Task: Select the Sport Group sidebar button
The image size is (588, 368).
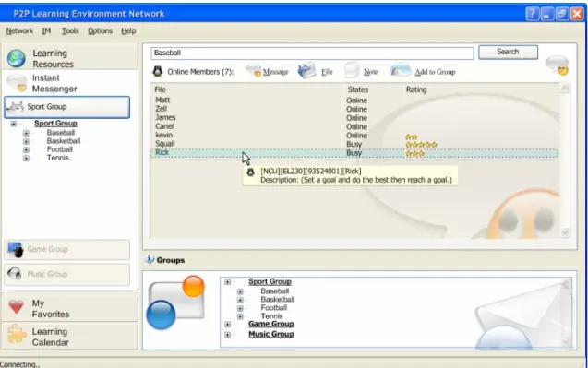Action: tap(67, 107)
